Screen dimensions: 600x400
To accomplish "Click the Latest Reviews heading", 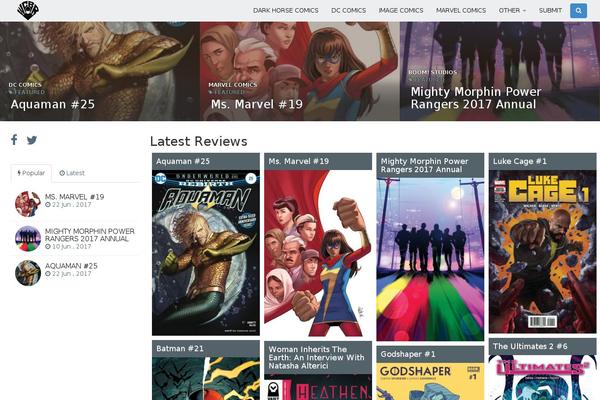I will point(199,141).
